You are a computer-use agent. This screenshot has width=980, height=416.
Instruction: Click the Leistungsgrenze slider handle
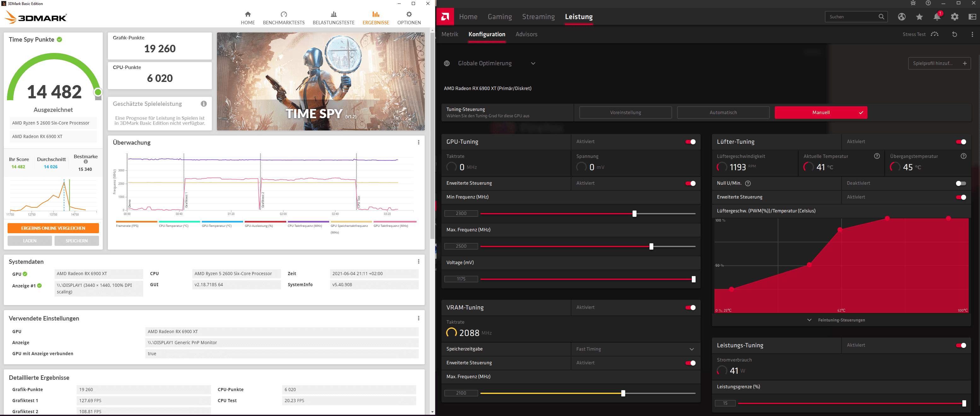click(x=964, y=403)
